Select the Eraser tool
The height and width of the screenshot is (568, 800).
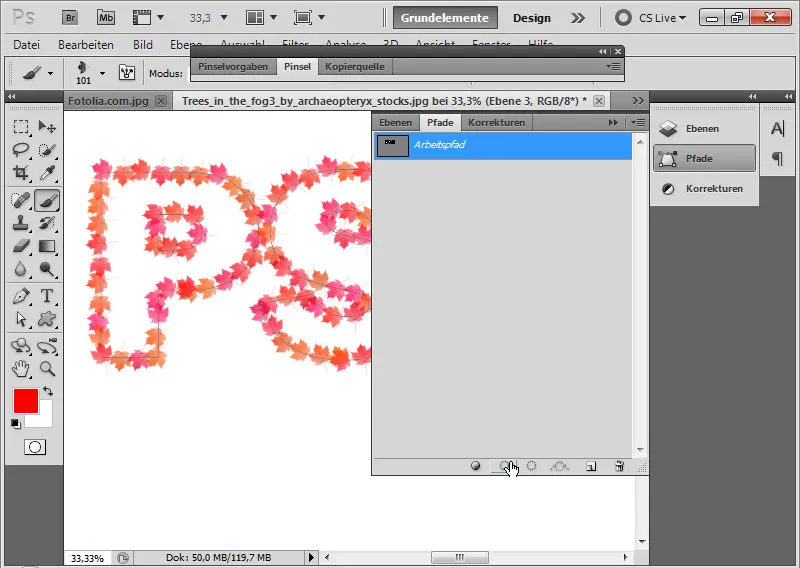21,246
